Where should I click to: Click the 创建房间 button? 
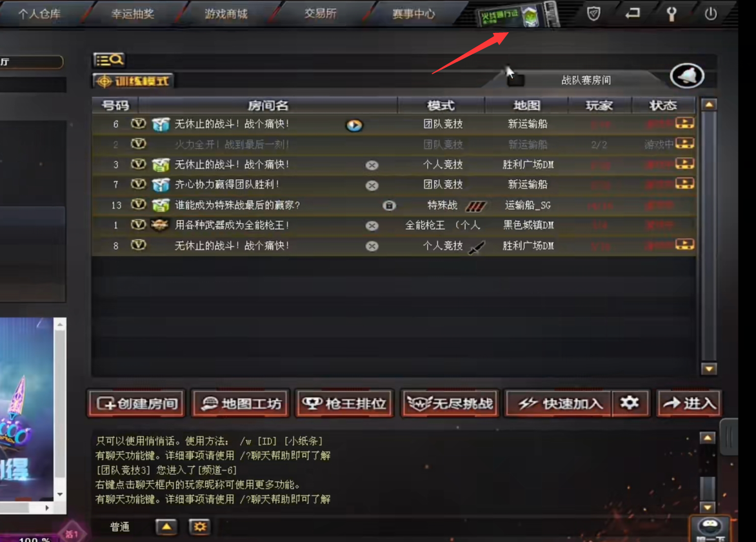pos(137,403)
